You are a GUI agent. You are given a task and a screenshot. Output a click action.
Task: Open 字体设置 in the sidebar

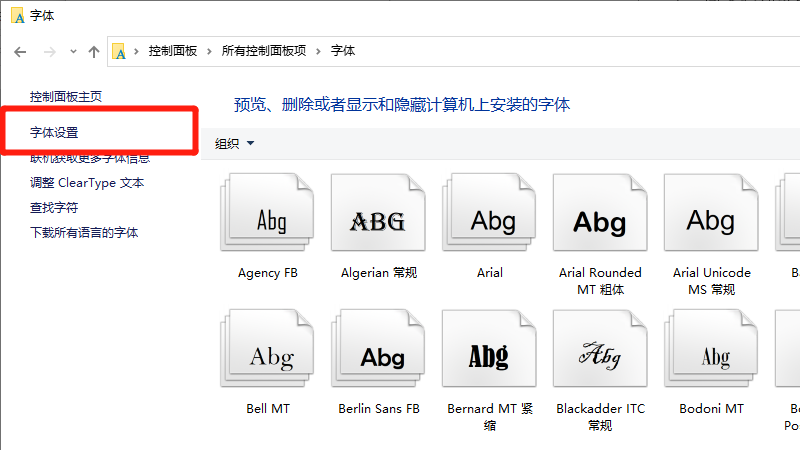click(x=54, y=133)
